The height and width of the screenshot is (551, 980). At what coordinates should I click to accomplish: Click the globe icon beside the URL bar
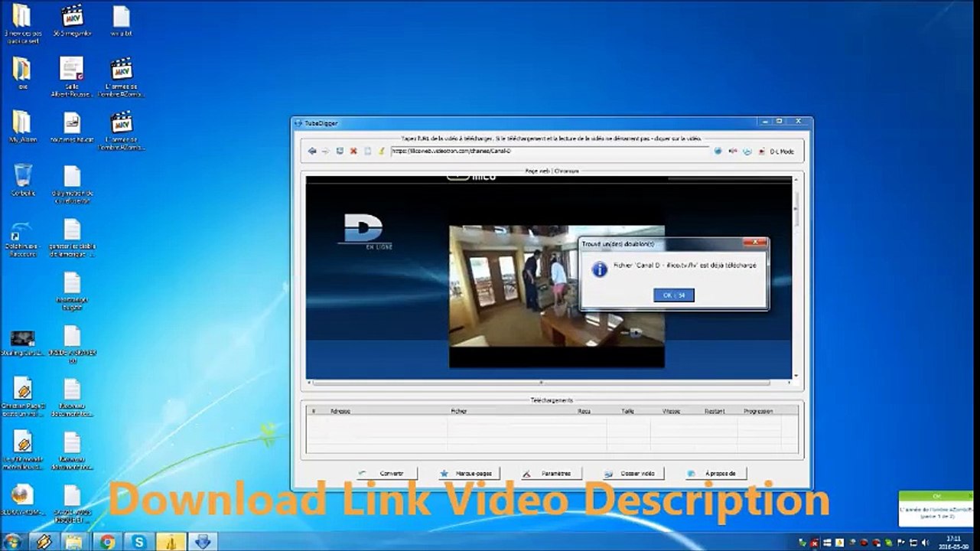tap(718, 152)
